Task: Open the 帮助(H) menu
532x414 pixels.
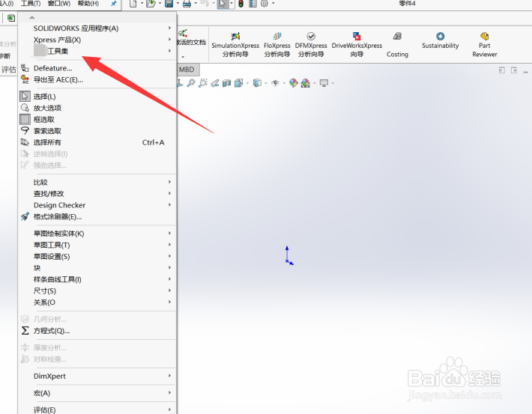Action: 88,4
